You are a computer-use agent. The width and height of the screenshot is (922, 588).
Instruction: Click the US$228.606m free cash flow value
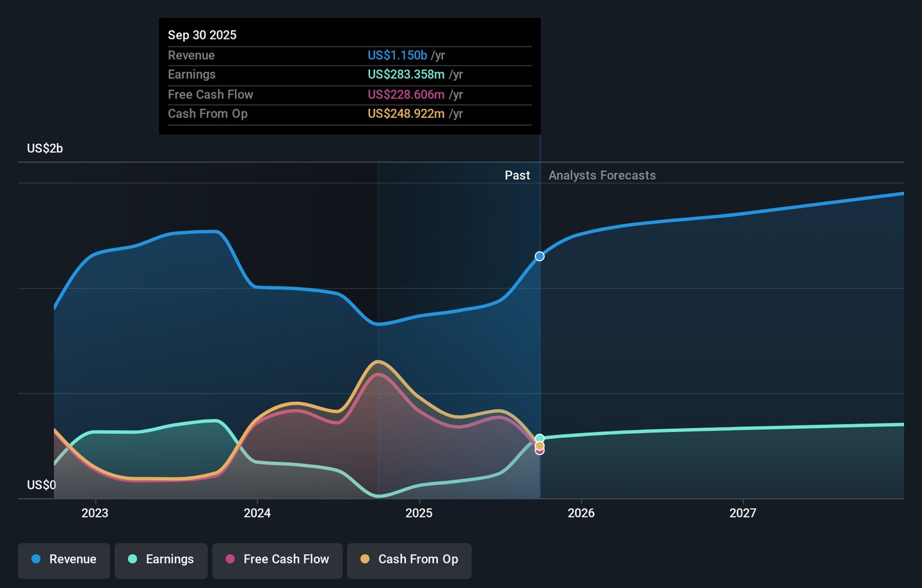(x=406, y=95)
